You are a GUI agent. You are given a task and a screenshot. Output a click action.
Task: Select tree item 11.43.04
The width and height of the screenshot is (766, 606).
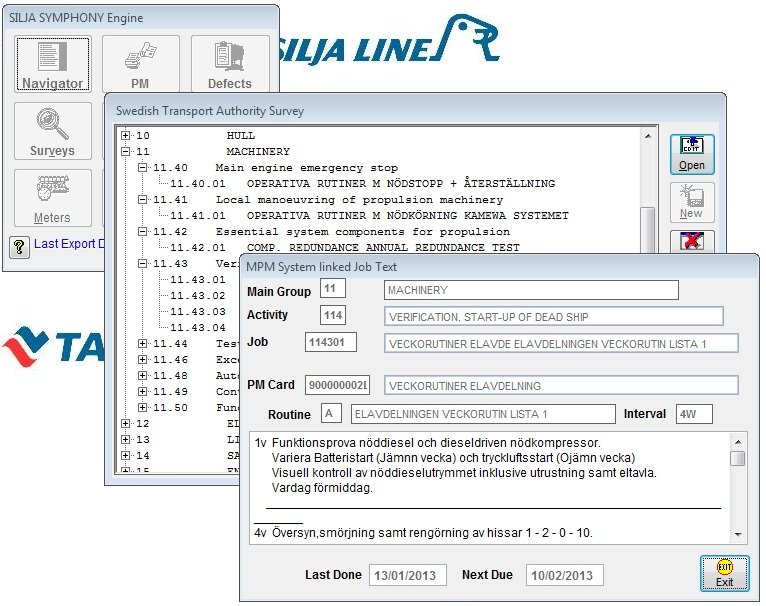tap(198, 328)
